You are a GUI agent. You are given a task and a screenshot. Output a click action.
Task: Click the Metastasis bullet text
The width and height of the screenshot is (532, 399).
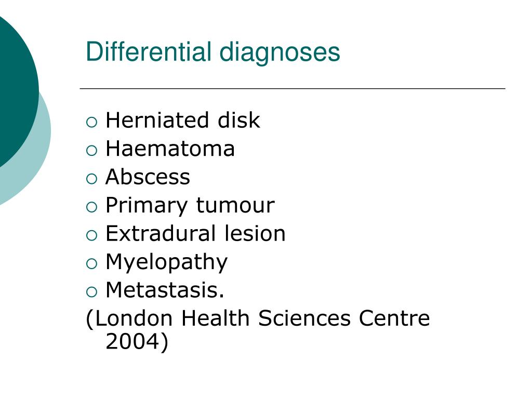pyautogui.click(x=165, y=290)
